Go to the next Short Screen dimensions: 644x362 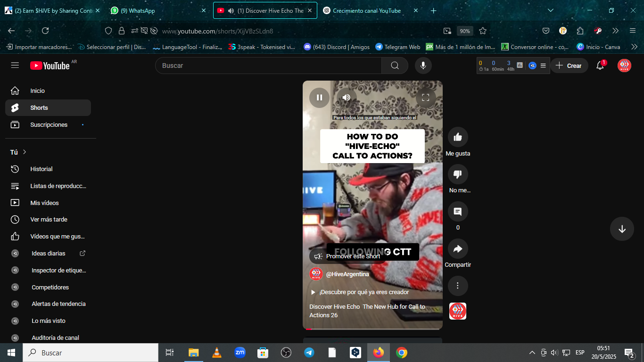point(622,229)
